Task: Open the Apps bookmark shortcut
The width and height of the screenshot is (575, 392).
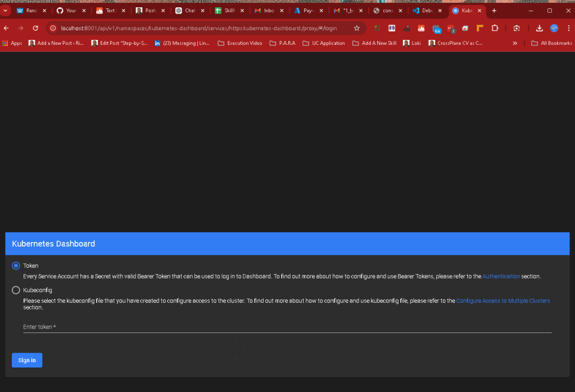Action: tap(12, 43)
